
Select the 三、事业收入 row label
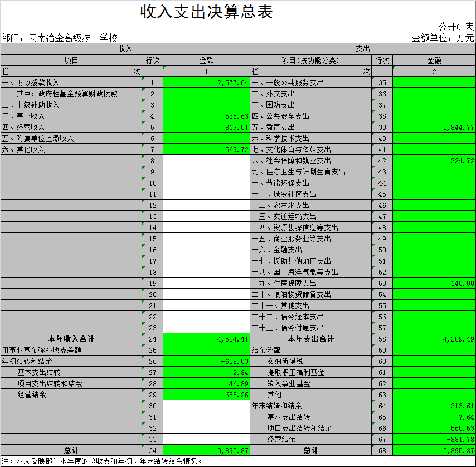23,116
